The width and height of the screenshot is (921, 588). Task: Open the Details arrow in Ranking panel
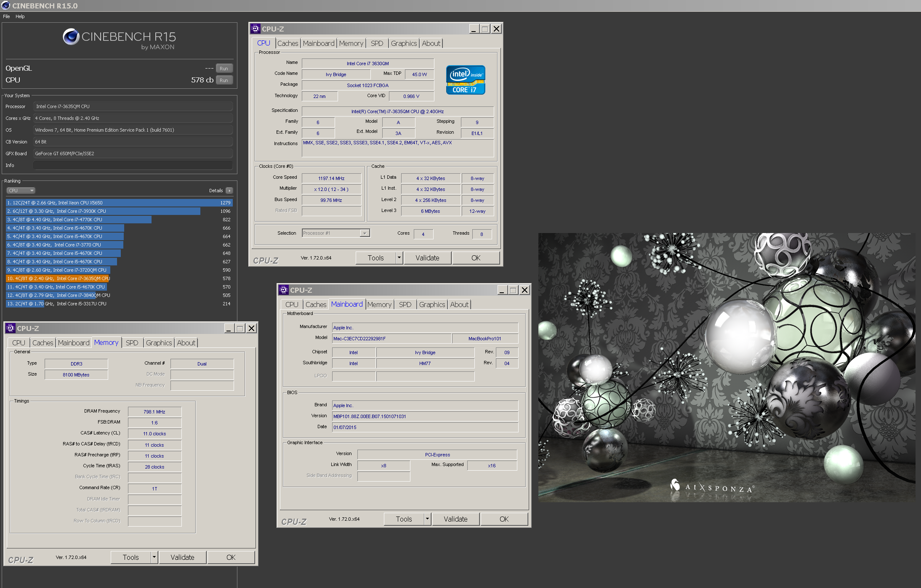(229, 191)
